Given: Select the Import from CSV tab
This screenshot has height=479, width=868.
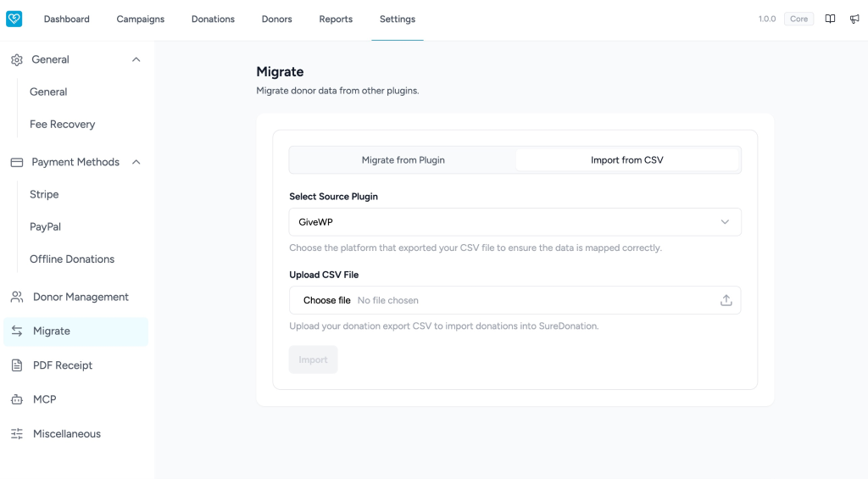Looking at the screenshot, I should [x=627, y=160].
